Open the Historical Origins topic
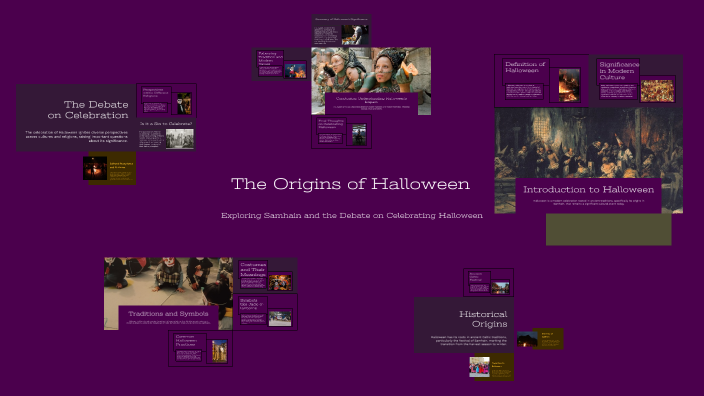Screen dimensions: 704x396 (464, 325)
